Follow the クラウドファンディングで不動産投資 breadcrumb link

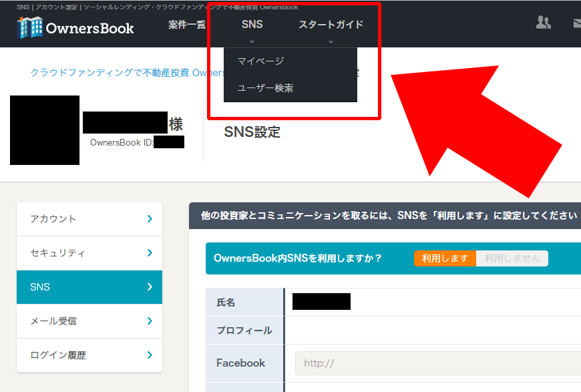(x=127, y=72)
